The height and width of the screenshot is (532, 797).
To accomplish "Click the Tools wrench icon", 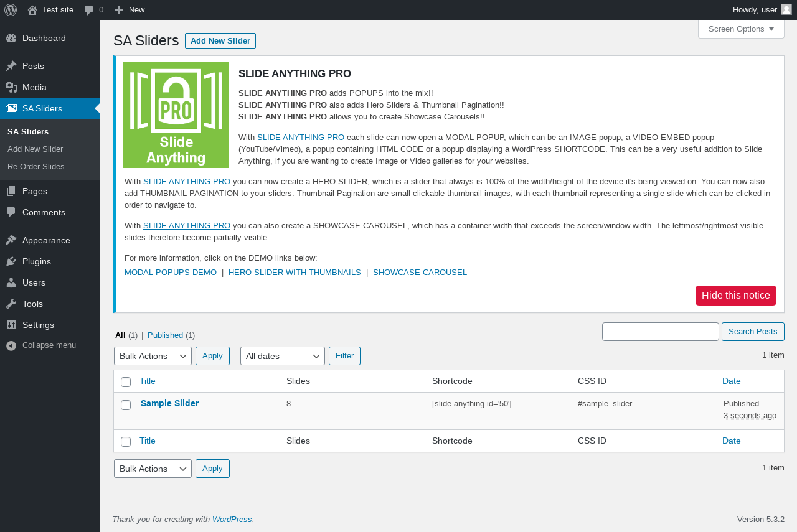I will pos(11,304).
